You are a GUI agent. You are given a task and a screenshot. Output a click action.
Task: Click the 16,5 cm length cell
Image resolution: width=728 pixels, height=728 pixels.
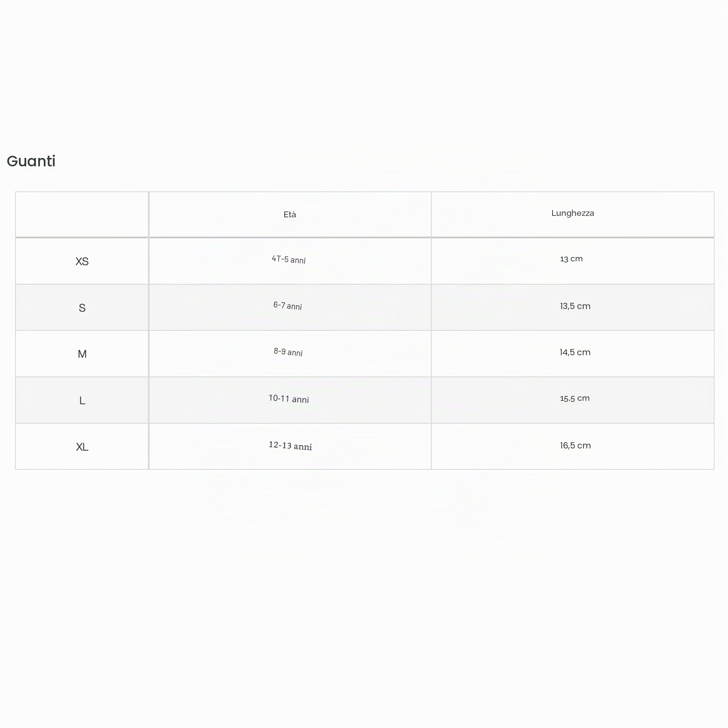tap(575, 446)
